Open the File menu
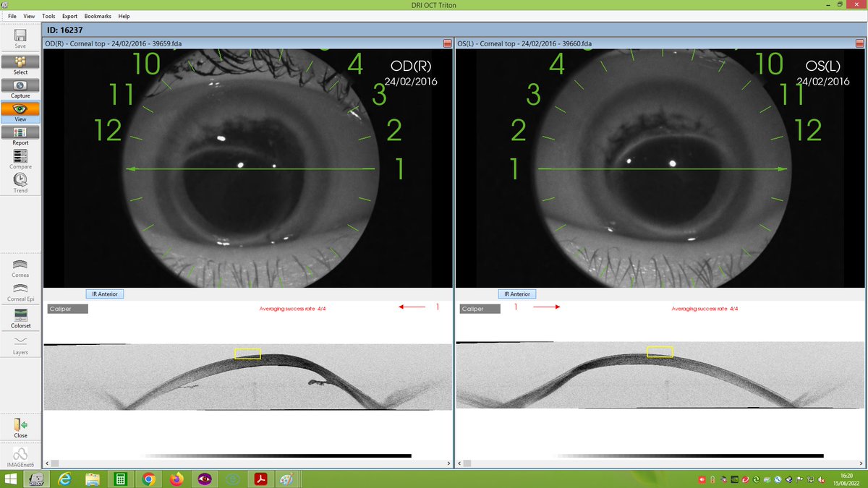868x488 pixels. pos(12,16)
